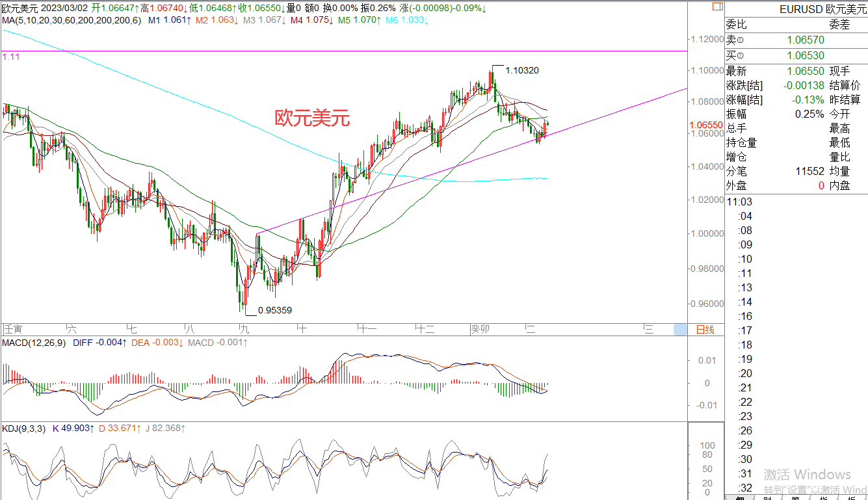Click the MA(5,10,20,30,60,200...) indicator label
This screenshot has height=500, width=868.
71,20
